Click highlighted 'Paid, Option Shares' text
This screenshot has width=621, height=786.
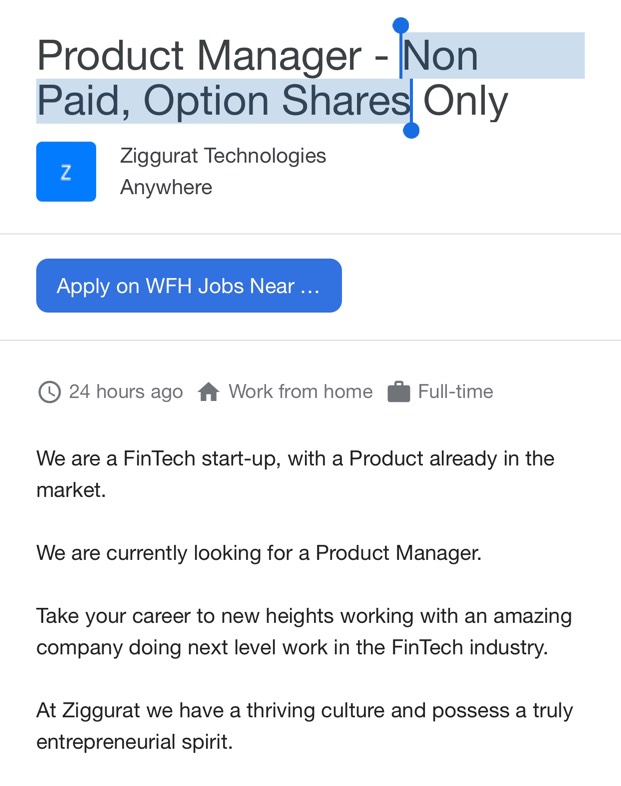tap(224, 102)
